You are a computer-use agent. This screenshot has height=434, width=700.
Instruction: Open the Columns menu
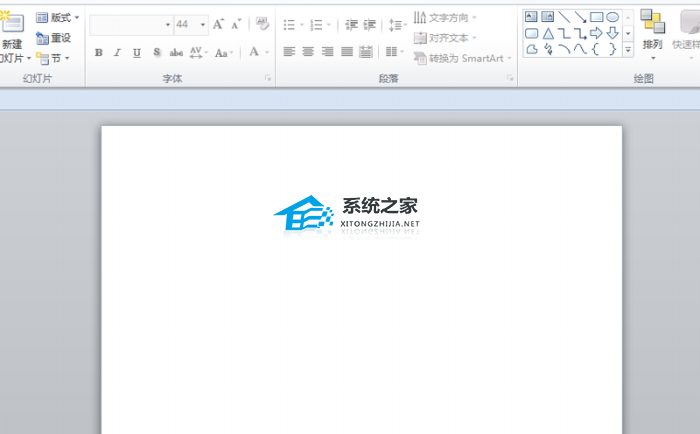[394, 52]
